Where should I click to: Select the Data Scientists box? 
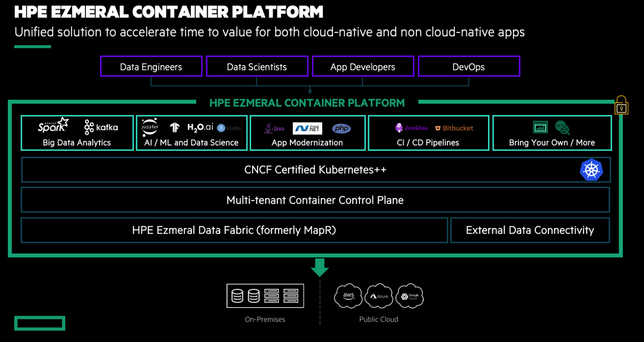[x=257, y=66]
